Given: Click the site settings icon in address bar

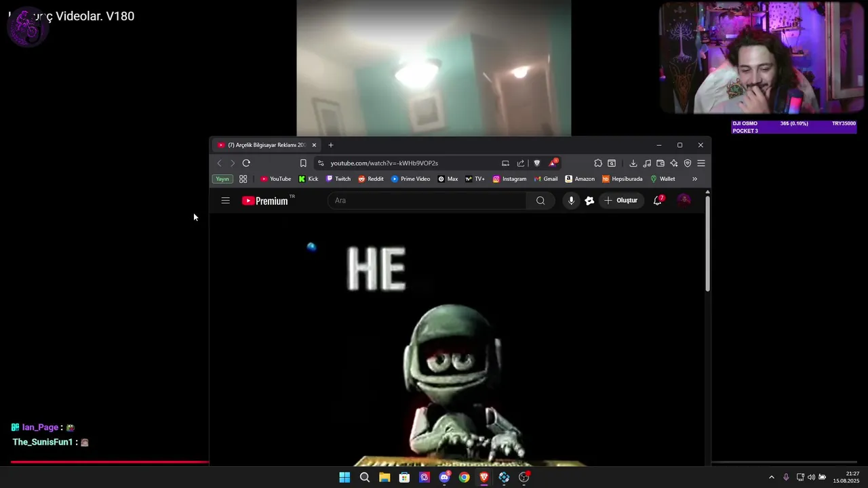Looking at the screenshot, I should coord(321,163).
